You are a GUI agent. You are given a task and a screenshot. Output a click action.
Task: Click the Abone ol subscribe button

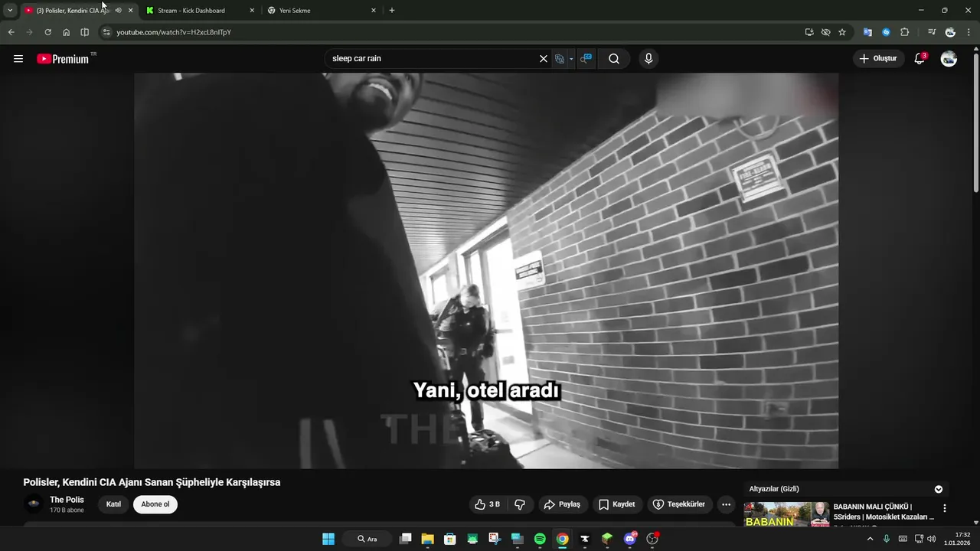[x=155, y=504]
